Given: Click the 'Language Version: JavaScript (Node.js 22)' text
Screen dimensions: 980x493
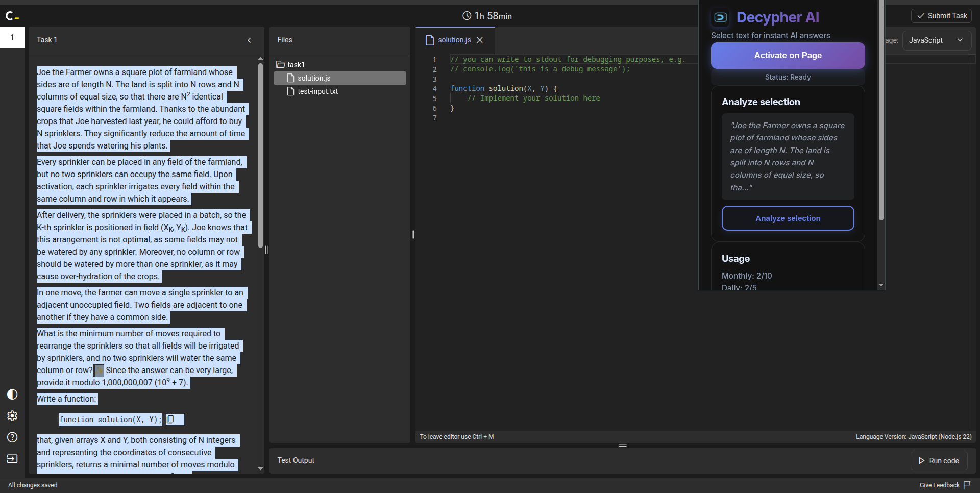Looking at the screenshot, I should point(914,437).
